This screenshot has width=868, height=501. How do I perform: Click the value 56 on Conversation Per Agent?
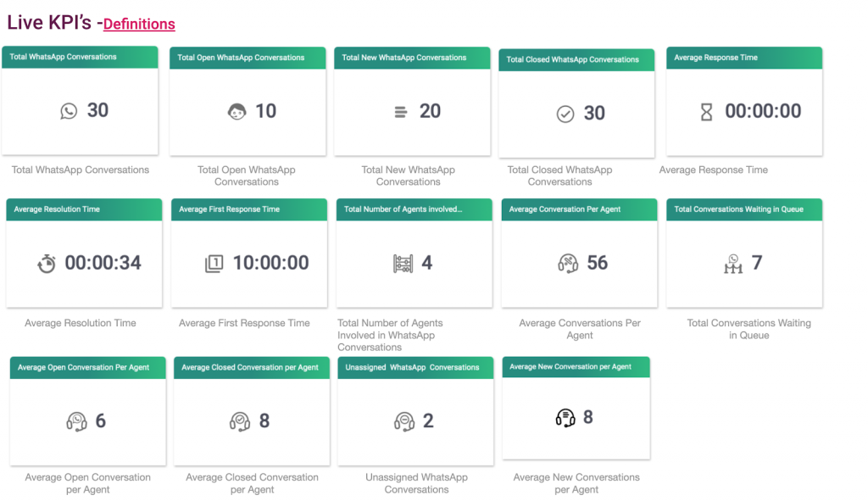click(x=598, y=263)
